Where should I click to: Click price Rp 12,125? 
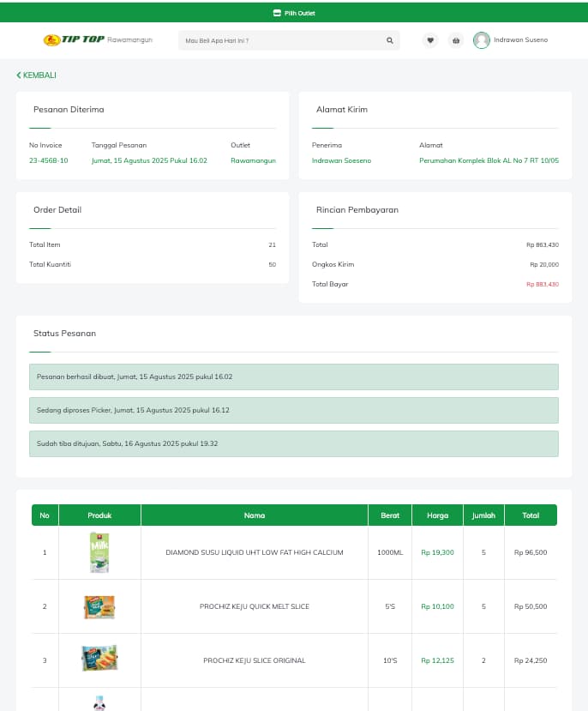click(438, 660)
